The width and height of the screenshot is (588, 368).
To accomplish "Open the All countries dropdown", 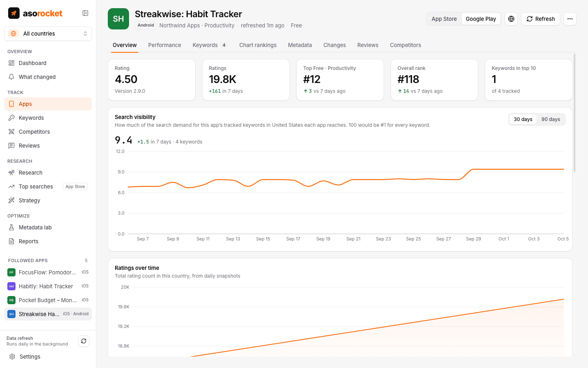I will (x=48, y=34).
